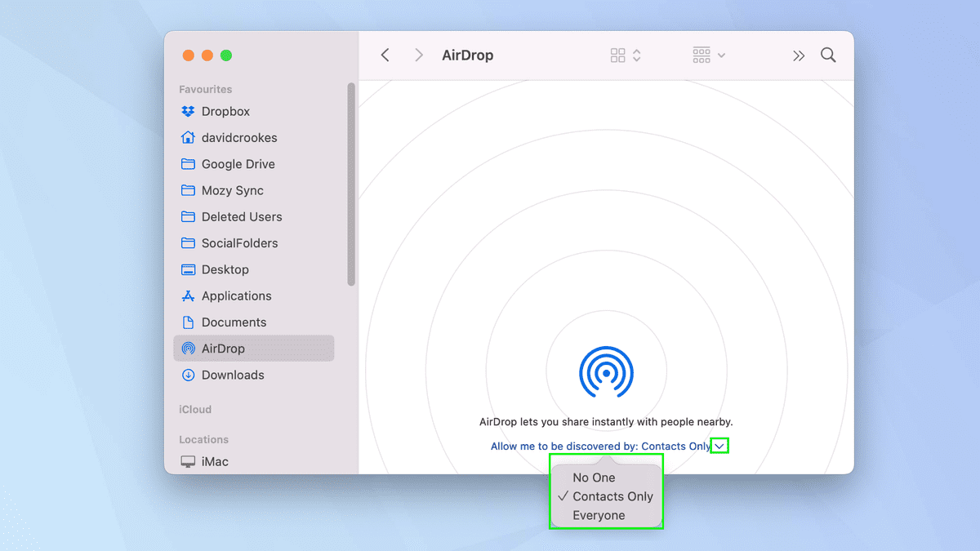Click the back navigation arrow
Viewport: 980px width, 551px height.
(385, 55)
